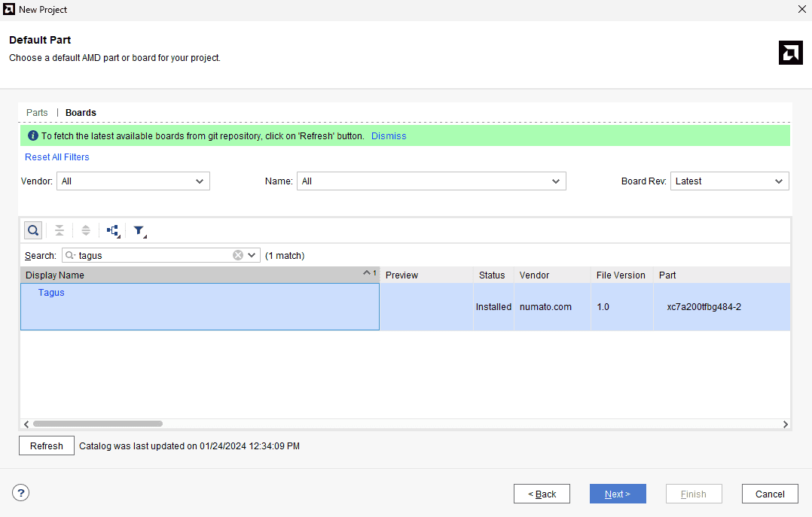Click the Refresh button
Screen dimensions: 812x517
click(x=47, y=446)
